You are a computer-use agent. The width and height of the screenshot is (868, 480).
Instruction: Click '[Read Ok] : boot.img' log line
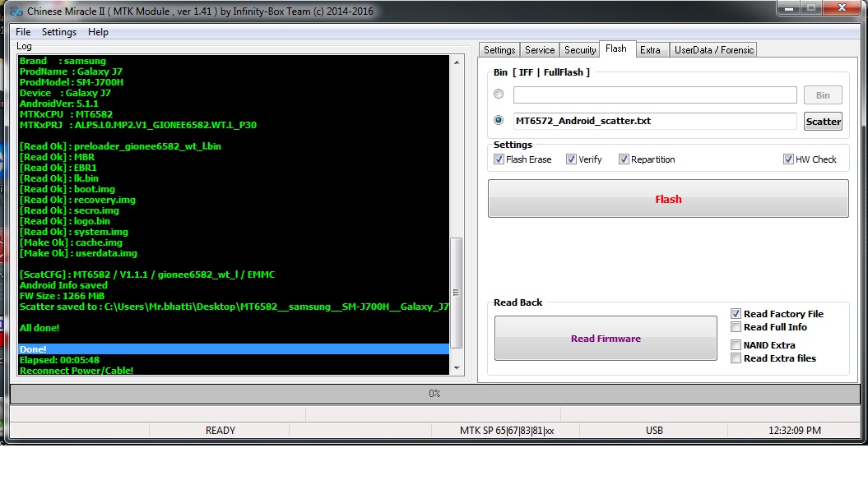pos(67,189)
